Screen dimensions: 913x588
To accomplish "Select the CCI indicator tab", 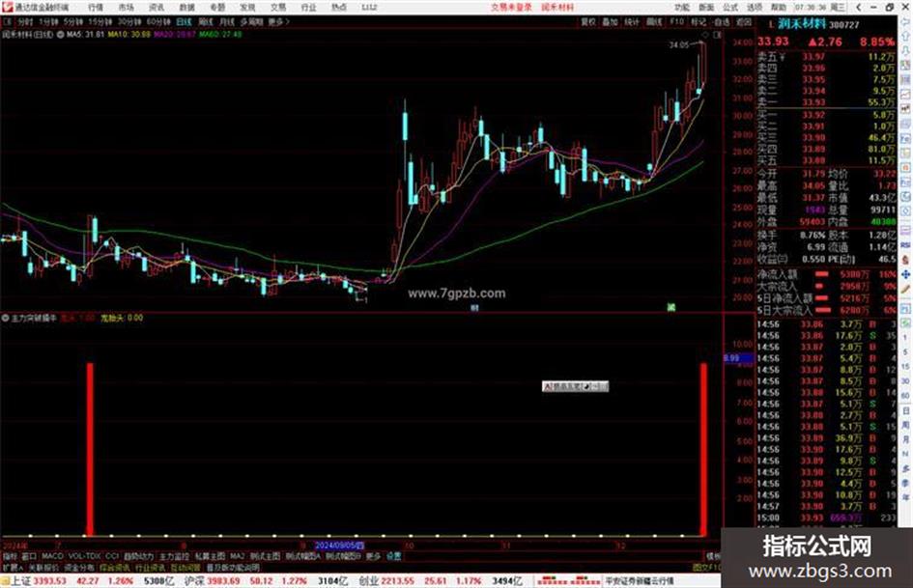I will tap(112, 556).
